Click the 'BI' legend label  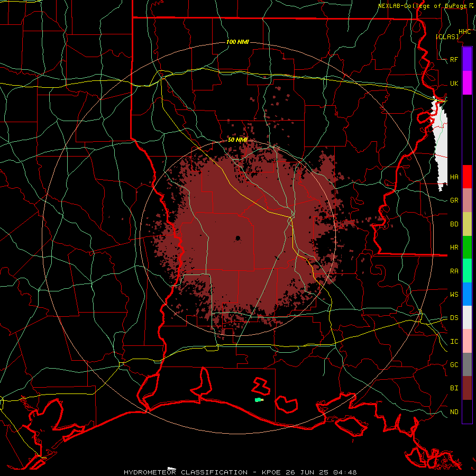pos(454,388)
